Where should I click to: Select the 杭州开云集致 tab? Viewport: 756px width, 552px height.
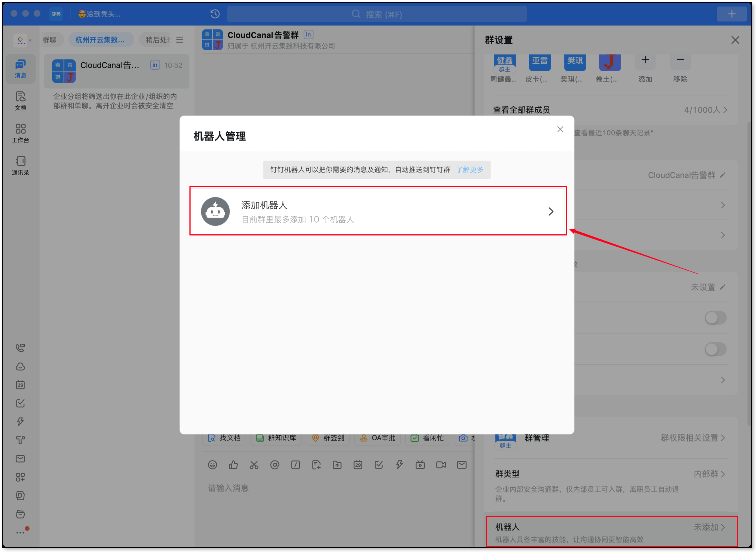click(100, 40)
